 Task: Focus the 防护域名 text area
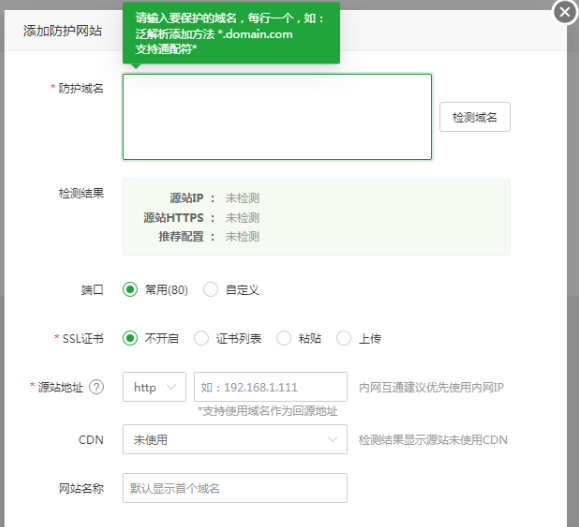coord(277,117)
